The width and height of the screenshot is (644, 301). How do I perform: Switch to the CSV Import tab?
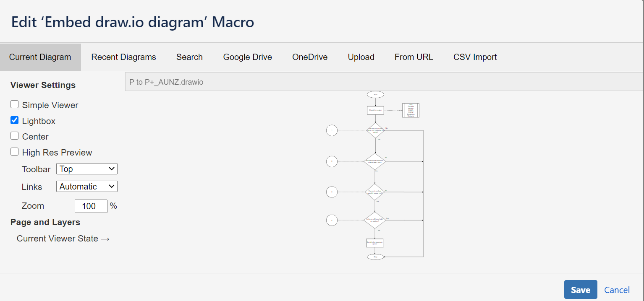[x=475, y=57]
